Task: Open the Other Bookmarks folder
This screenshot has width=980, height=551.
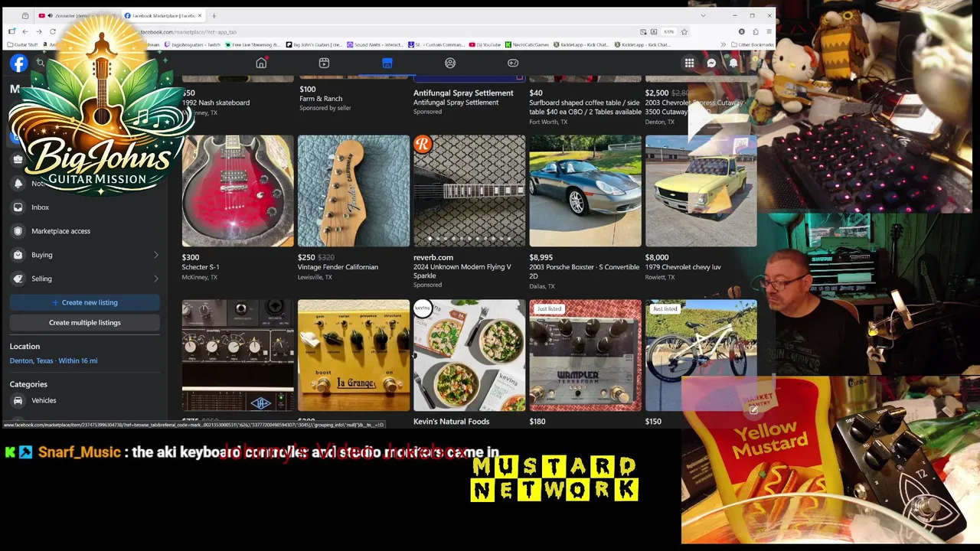Action: pos(752,44)
